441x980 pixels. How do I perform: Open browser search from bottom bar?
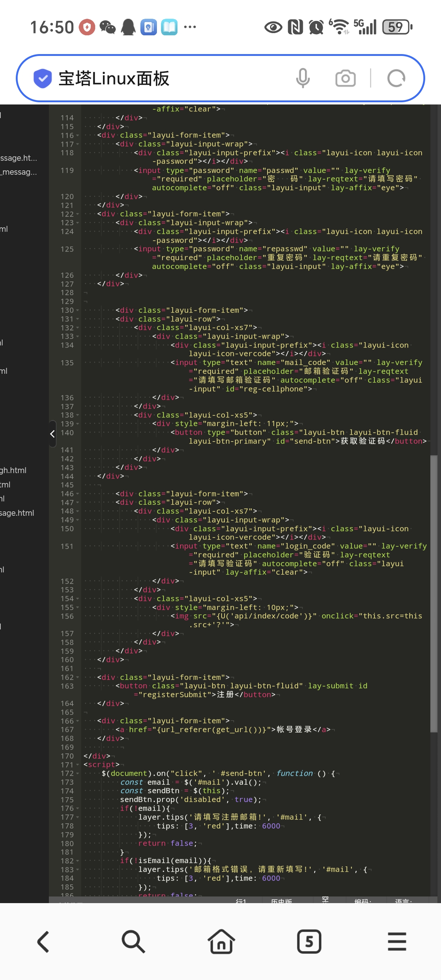pos(133,942)
